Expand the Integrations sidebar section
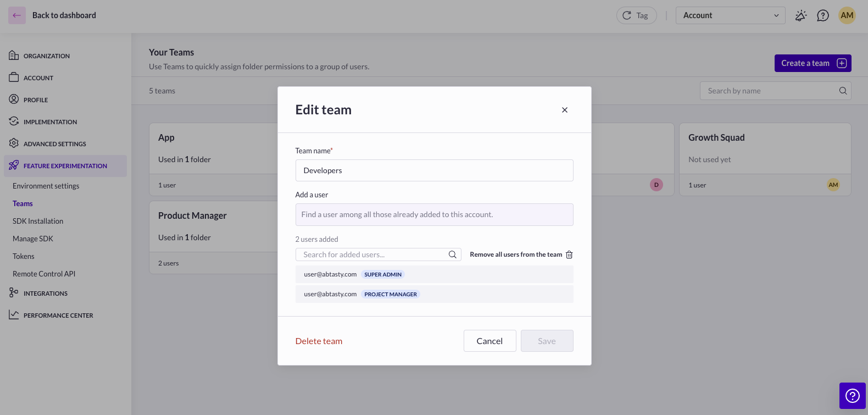The width and height of the screenshot is (868, 415). pos(46,294)
